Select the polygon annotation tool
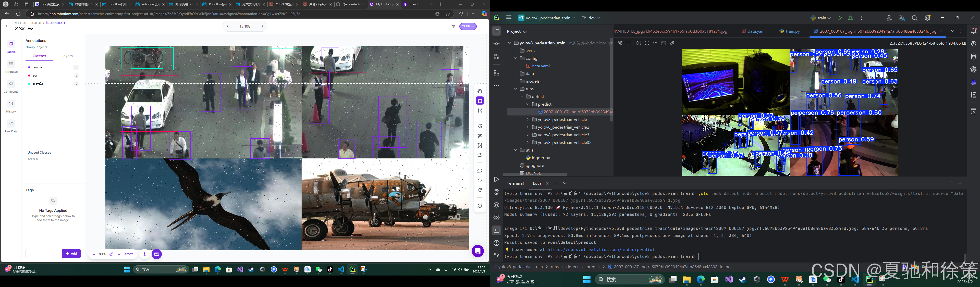This screenshot has height=287, width=980. 480,111
